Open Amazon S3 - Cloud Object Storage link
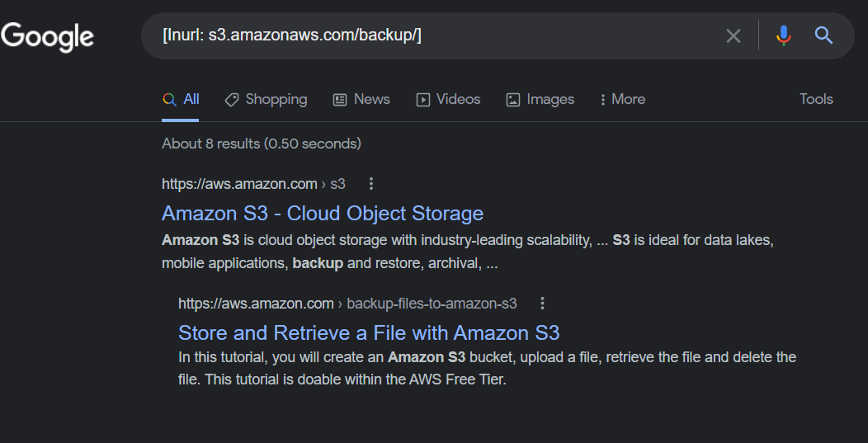868x443 pixels. pyautogui.click(x=322, y=213)
